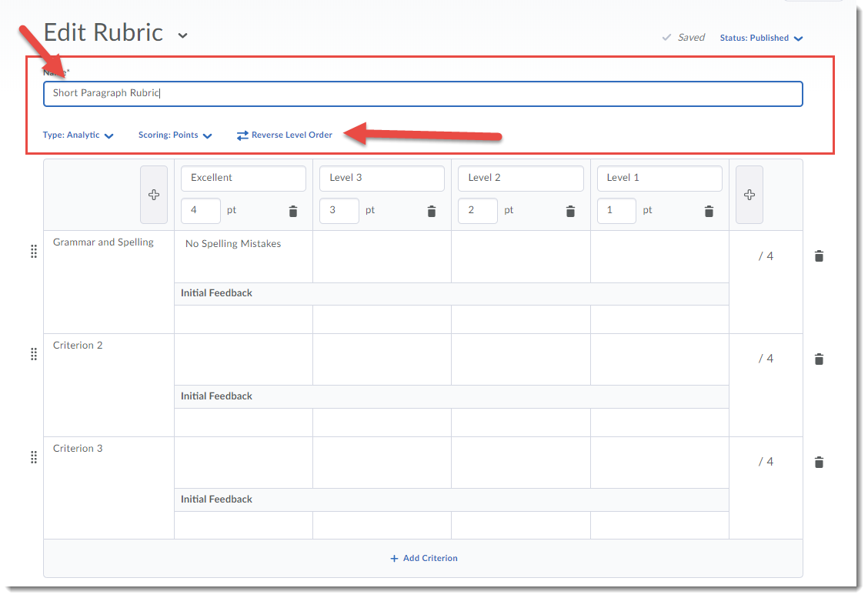The width and height of the screenshot is (868, 598).
Task: Click the rubric Name input field
Action: pos(423,93)
